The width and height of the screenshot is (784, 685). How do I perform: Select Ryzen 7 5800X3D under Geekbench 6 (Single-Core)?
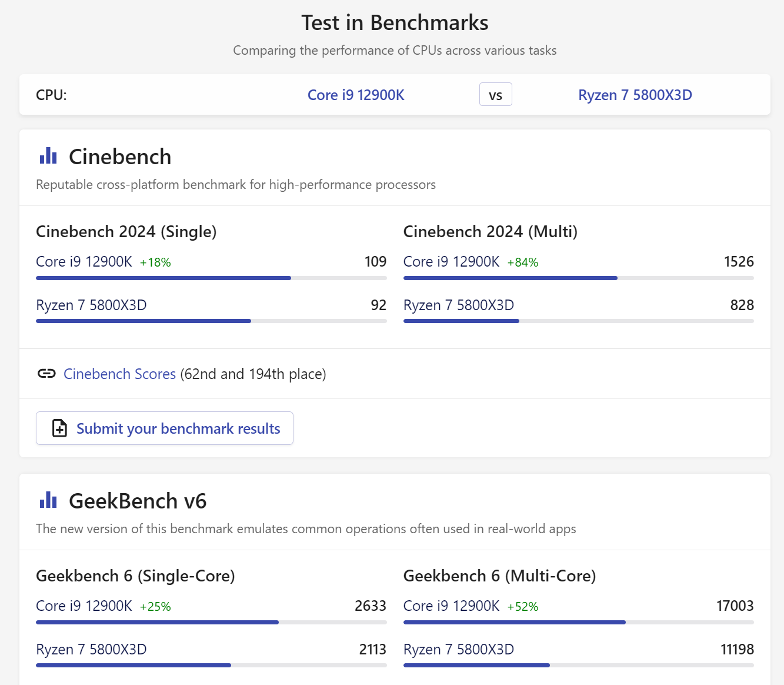[91, 649]
